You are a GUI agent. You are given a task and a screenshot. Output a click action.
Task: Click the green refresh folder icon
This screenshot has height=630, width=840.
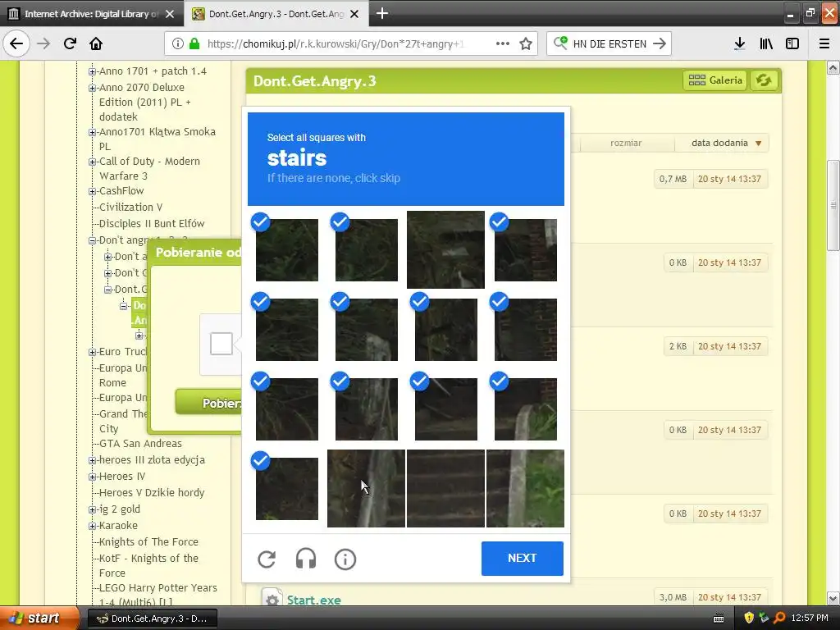point(764,80)
